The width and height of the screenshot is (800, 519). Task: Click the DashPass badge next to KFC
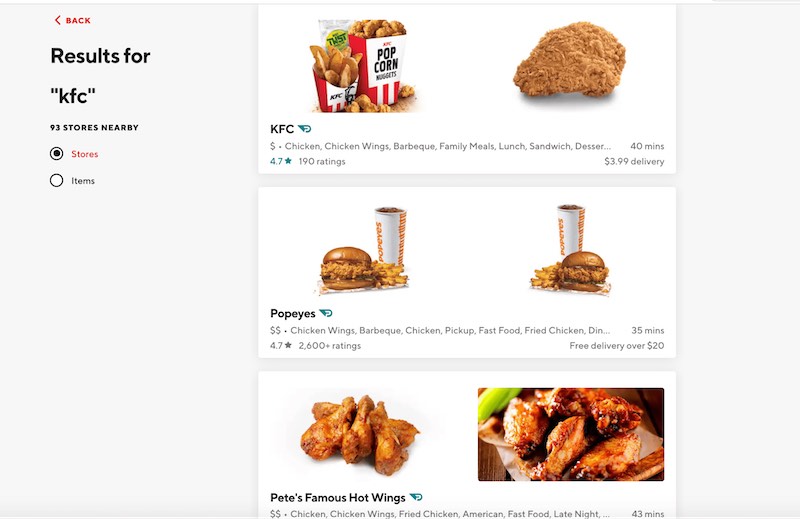pos(305,129)
